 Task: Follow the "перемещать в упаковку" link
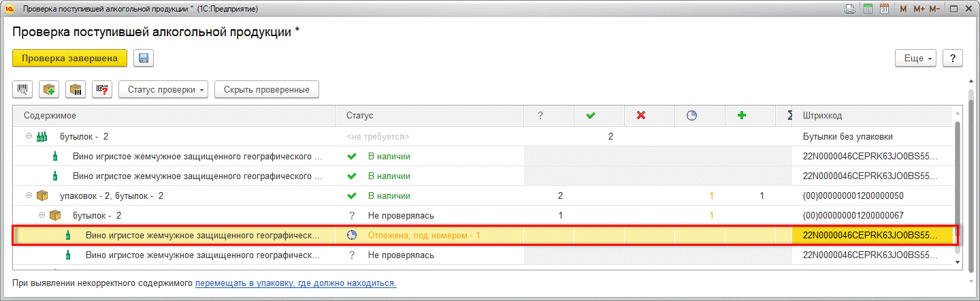pos(295,283)
